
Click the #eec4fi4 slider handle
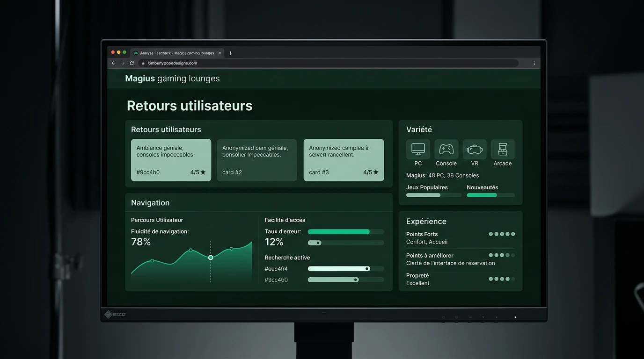(x=367, y=269)
